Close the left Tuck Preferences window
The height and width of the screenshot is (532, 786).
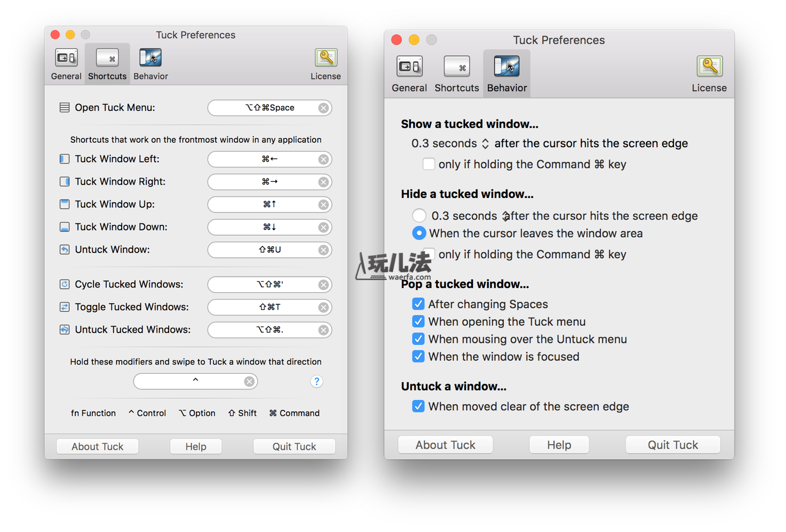[x=55, y=35]
